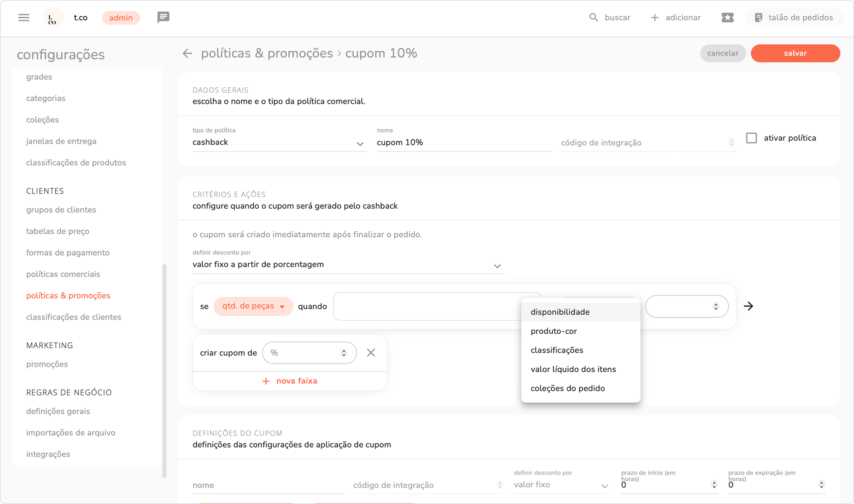Select disponibilidade from the dropdown list

click(x=560, y=312)
